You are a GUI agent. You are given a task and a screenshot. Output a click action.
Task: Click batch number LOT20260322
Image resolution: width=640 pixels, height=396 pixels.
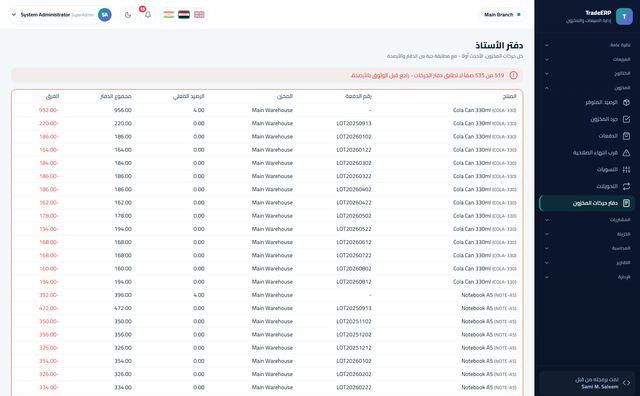click(x=354, y=176)
